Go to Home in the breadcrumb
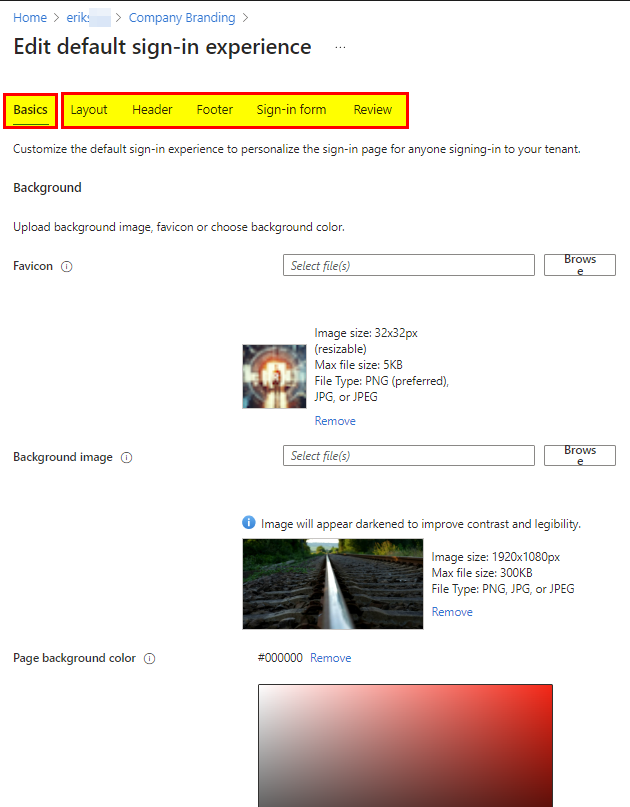 point(30,18)
